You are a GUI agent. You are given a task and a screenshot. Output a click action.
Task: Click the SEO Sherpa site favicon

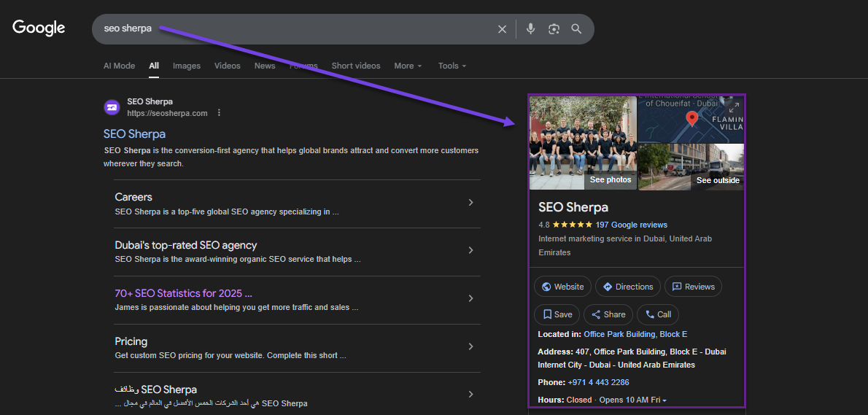click(x=112, y=107)
